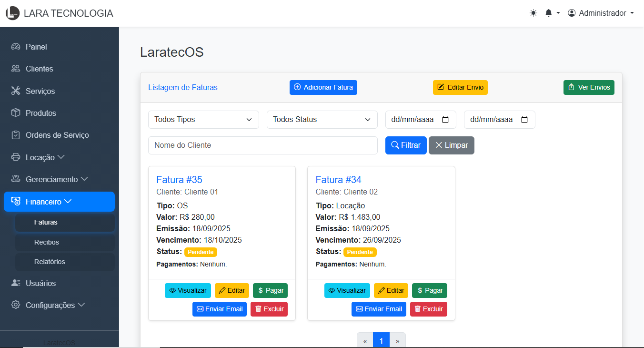The width and height of the screenshot is (644, 348).
Task: Toggle the sun theme icon
Action: (533, 13)
